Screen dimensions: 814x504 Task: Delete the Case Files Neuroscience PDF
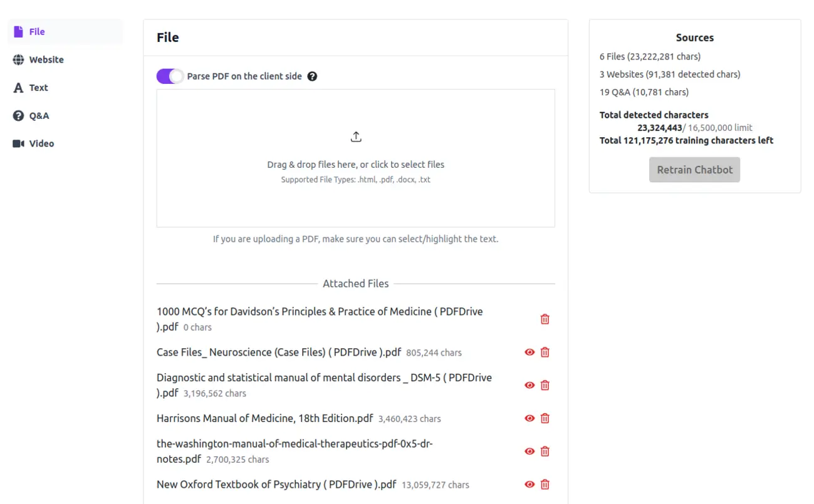point(545,352)
